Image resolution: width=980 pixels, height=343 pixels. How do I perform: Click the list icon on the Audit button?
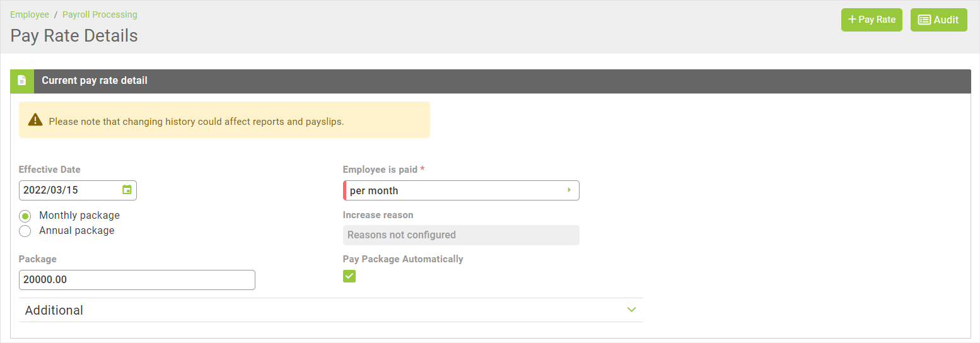coord(924,20)
